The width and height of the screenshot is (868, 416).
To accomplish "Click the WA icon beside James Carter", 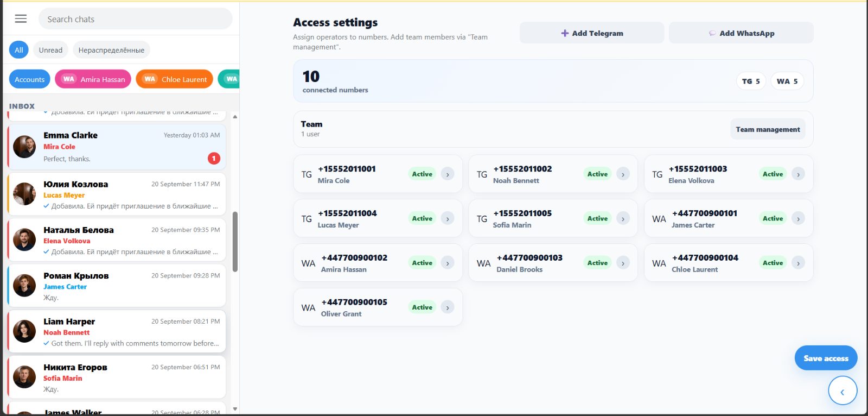I will pos(659,219).
